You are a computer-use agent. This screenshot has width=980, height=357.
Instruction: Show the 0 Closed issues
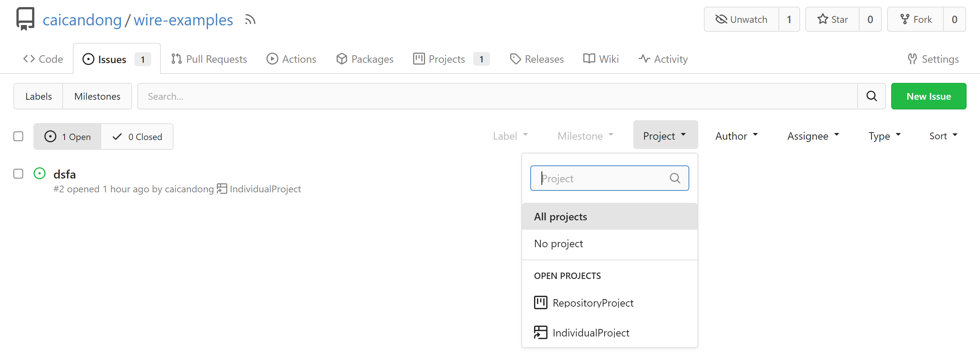point(137,137)
